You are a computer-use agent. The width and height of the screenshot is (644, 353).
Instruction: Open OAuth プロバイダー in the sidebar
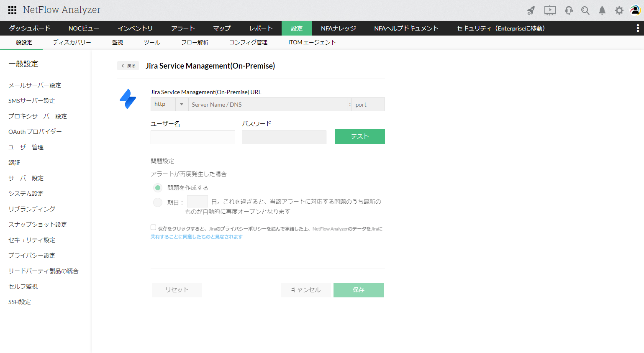pos(35,132)
